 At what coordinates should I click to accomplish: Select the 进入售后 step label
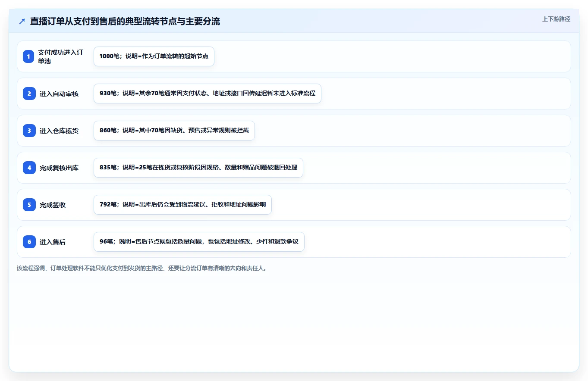[x=53, y=242]
